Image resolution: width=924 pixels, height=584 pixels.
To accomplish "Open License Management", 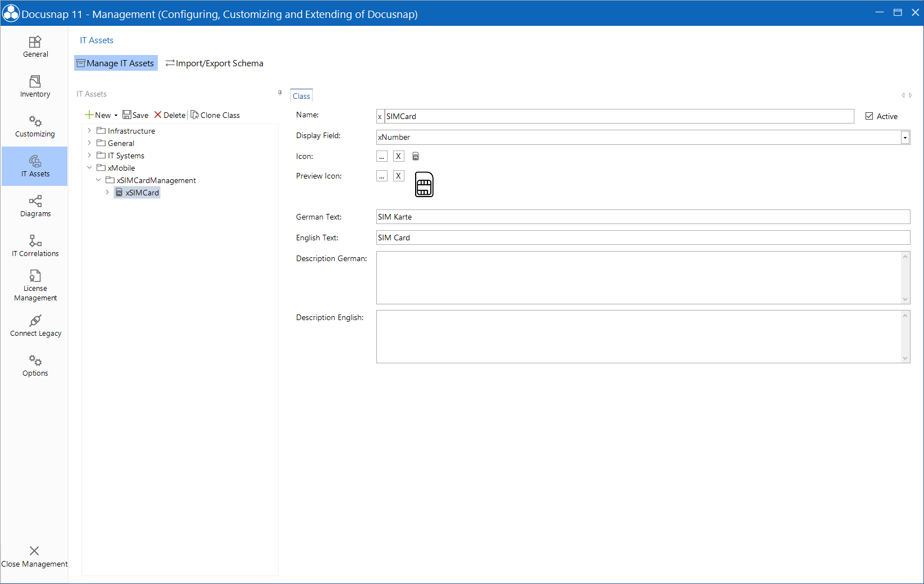I will tap(35, 285).
